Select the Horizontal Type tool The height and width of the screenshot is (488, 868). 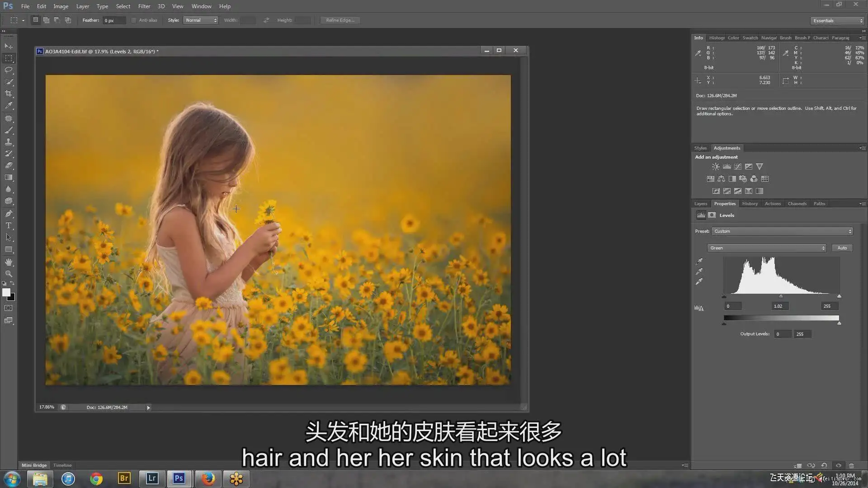pyautogui.click(x=9, y=225)
